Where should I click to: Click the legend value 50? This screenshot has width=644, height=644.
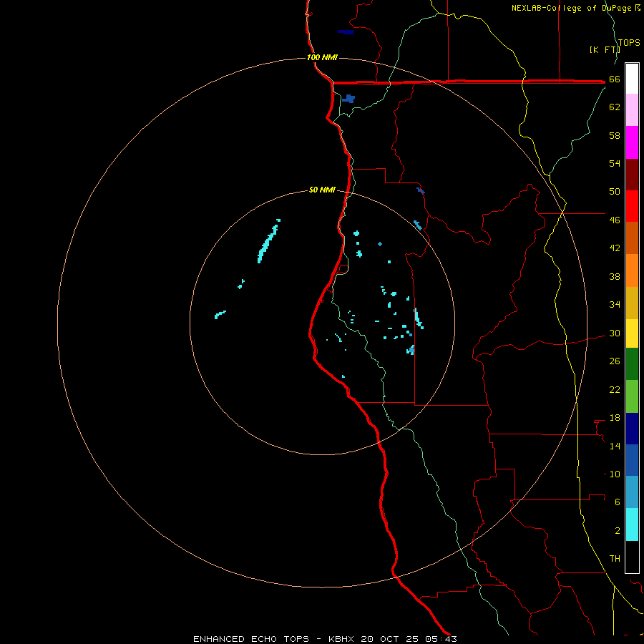pyautogui.click(x=615, y=192)
